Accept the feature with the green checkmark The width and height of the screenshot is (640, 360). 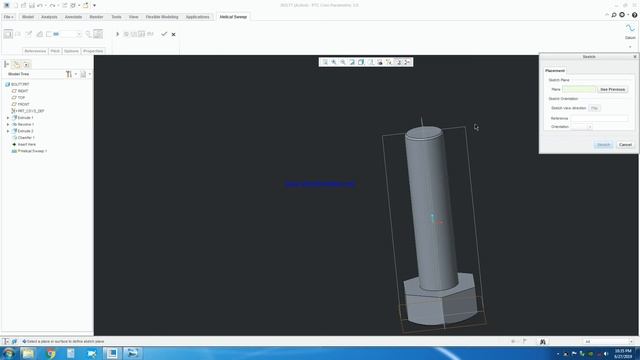coord(164,34)
